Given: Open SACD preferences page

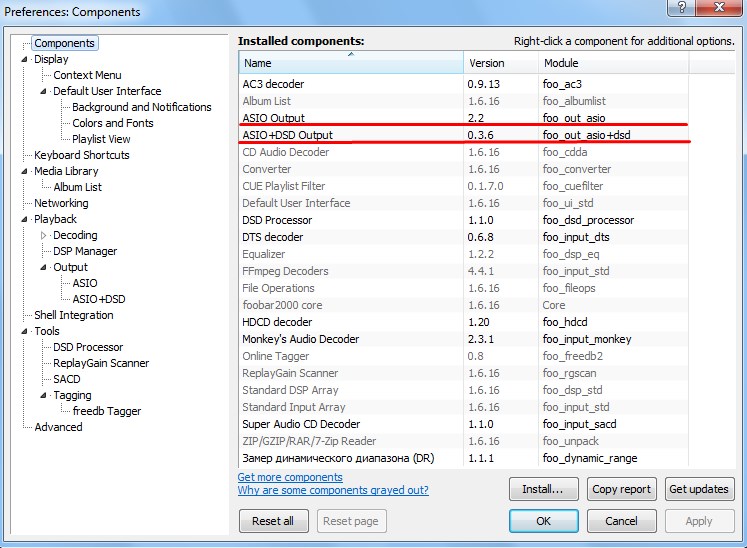Looking at the screenshot, I should [67, 379].
